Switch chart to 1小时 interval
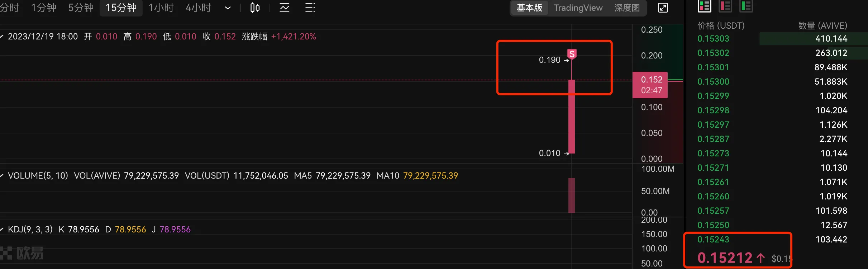The height and width of the screenshot is (269, 868). tap(161, 8)
